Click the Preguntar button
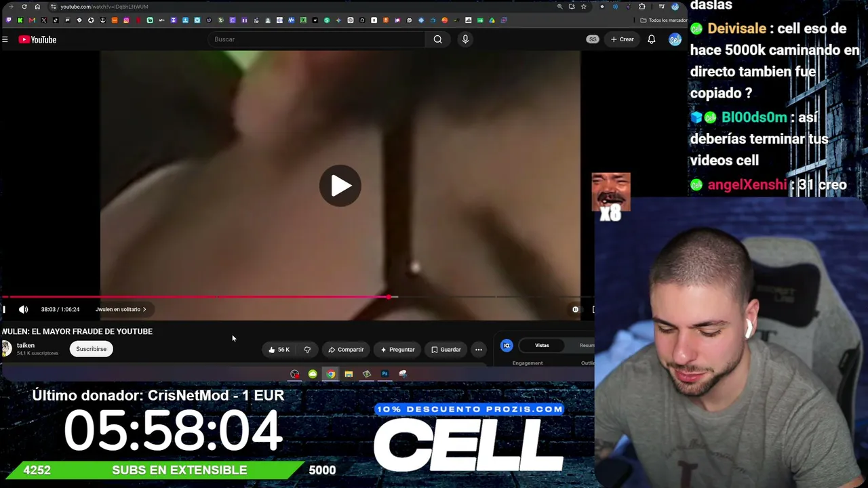The height and width of the screenshot is (488, 868). point(397,350)
